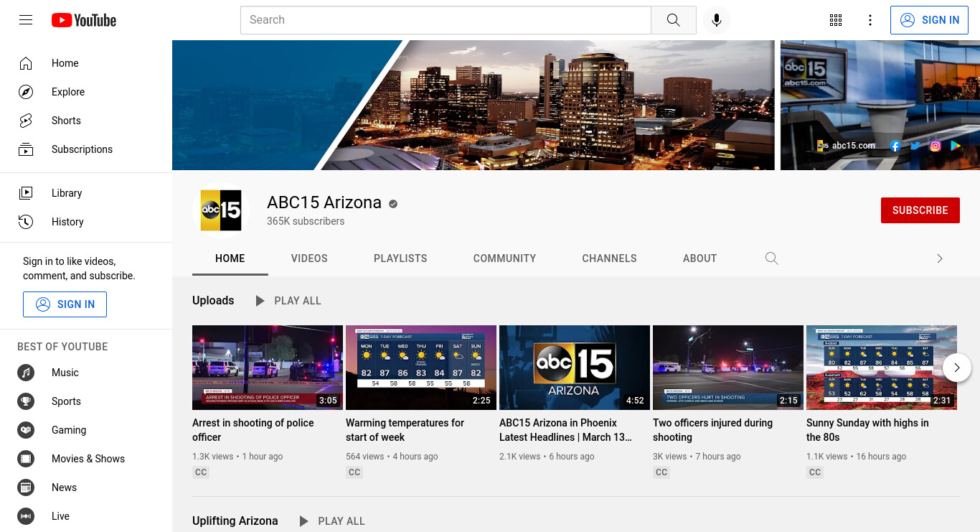
Task: Open title 'Arrest in shooting of police officer'
Action: point(253,430)
